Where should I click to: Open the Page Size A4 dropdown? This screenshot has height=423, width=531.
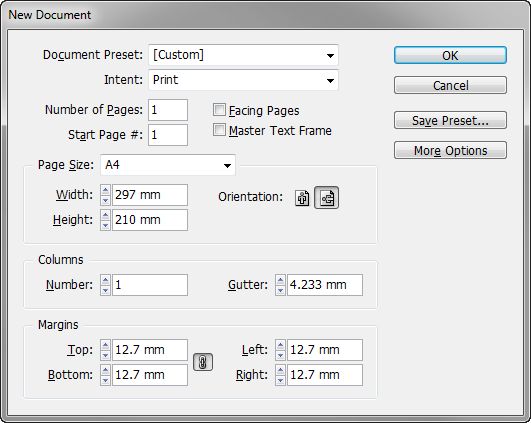[168, 165]
